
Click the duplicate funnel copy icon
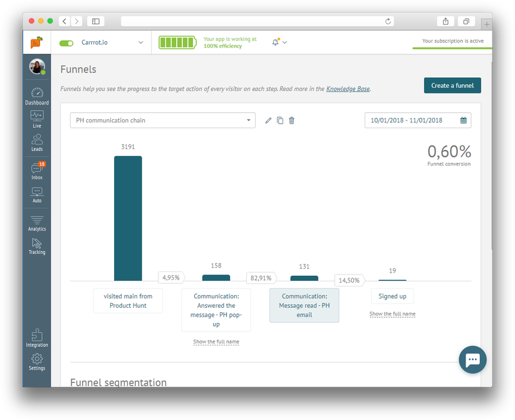(280, 120)
